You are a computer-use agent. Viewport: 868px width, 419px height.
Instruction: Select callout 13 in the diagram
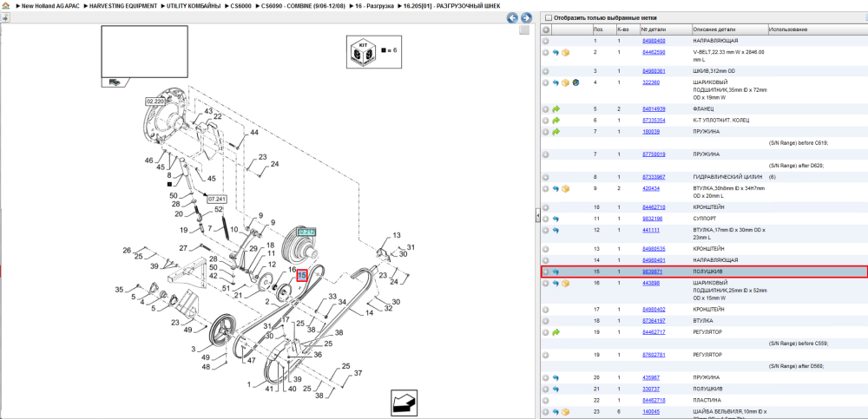point(397,235)
